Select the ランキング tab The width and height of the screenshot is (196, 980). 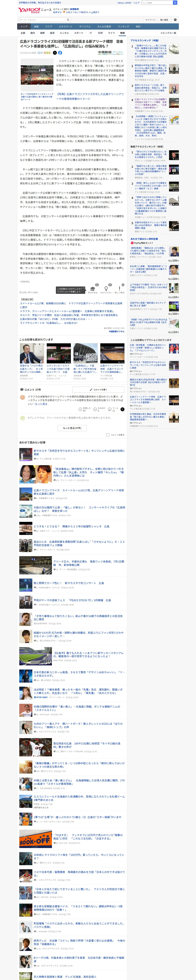pyautogui.click(x=123, y=27)
